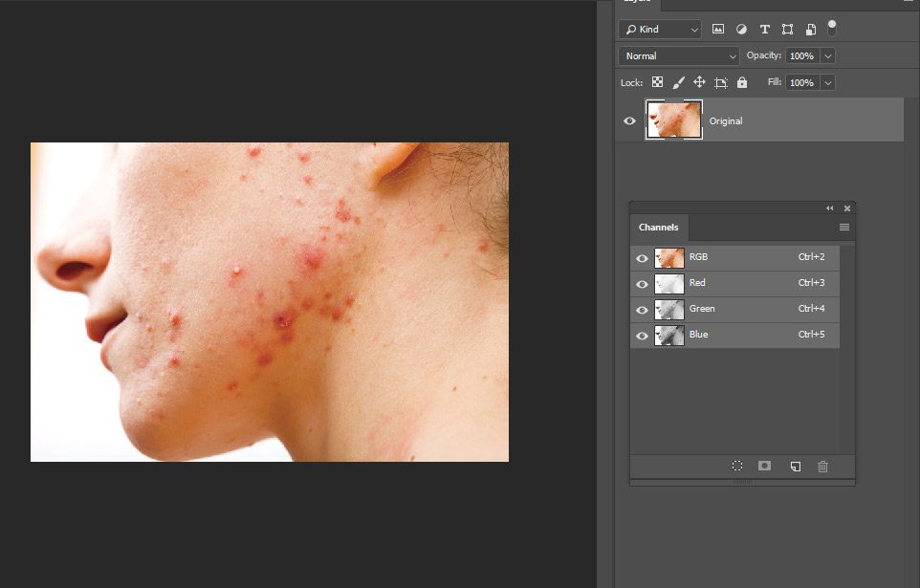Open the Opacity dropdown
Viewport: 920px width, 588px height.
tap(828, 55)
